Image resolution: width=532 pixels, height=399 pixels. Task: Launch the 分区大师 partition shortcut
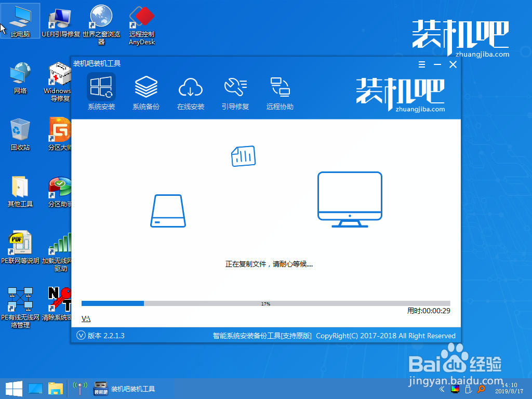point(60,135)
